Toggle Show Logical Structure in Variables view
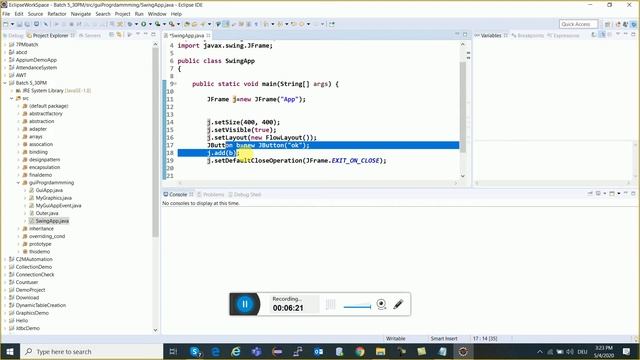The width and height of the screenshot is (640, 360). pyautogui.click(x=602, y=35)
